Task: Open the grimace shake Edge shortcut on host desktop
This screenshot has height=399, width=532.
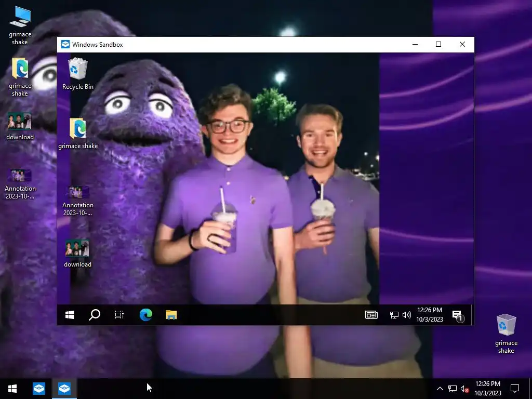Action: pyautogui.click(x=20, y=77)
